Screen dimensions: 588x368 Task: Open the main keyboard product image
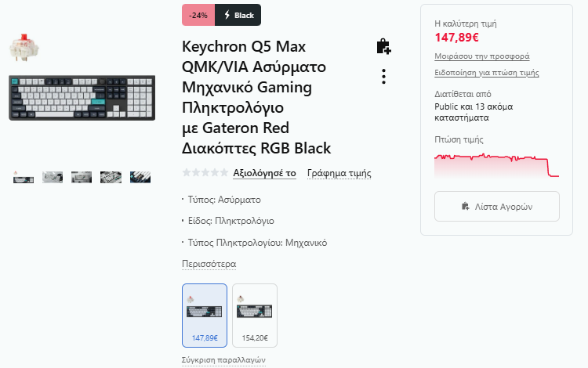coord(82,98)
